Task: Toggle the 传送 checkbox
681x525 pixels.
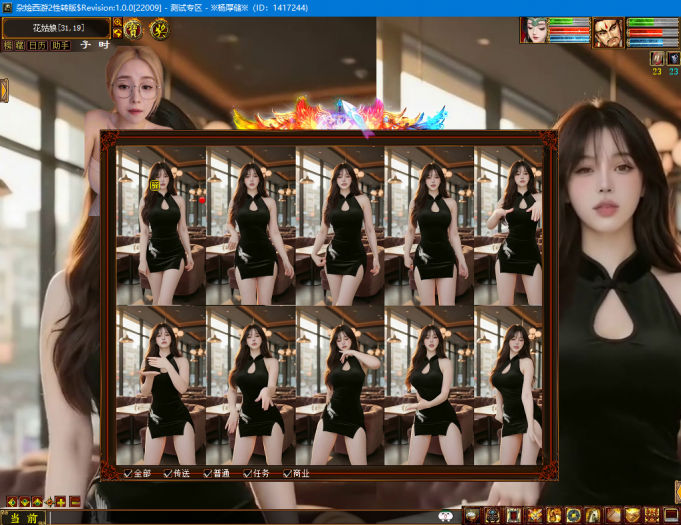Action: pos(168,473)
